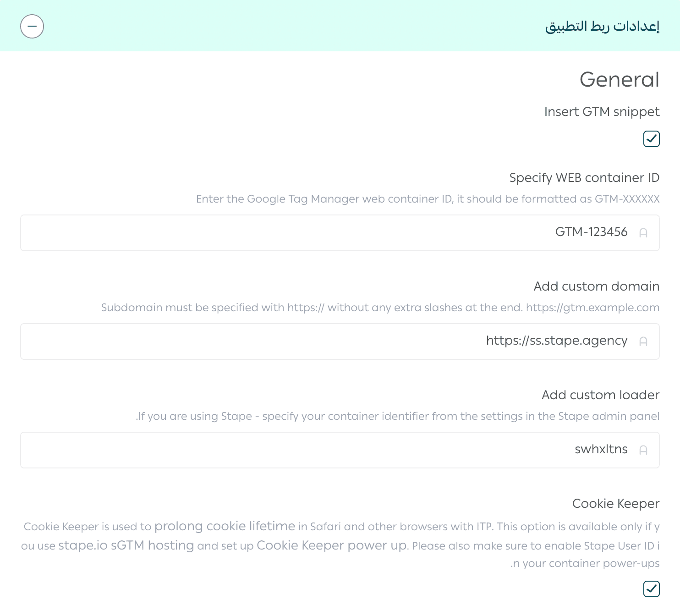Open the 'stape.io sGTM hosting' link

[x=126, y=545]
